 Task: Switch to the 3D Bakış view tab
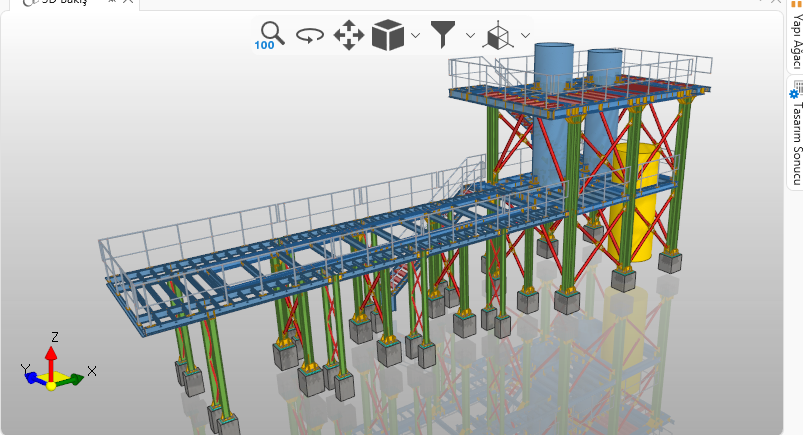pyautogui.click(x=60, y=4)
